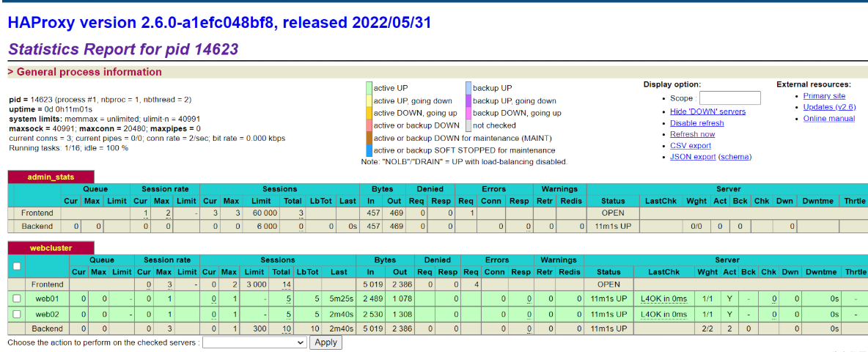Tick the webcluster header select-all checkbox
This screenshot has width=868, height=352.
click(17, 266)
